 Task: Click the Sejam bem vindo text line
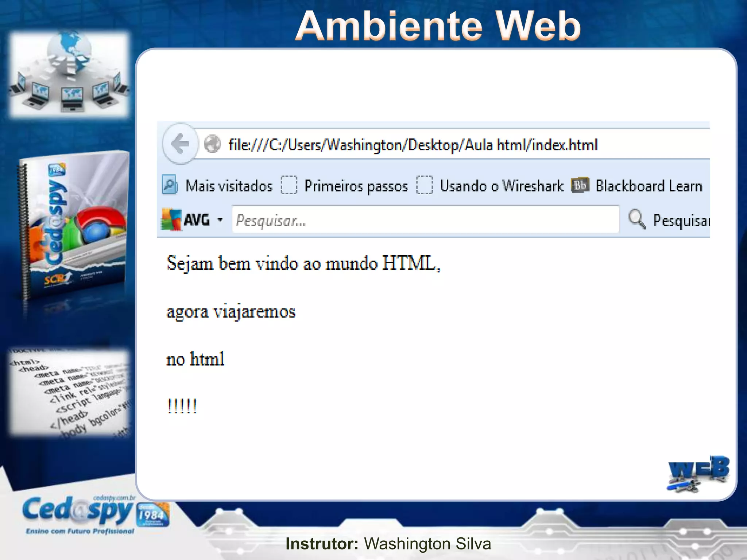(303, 263)
